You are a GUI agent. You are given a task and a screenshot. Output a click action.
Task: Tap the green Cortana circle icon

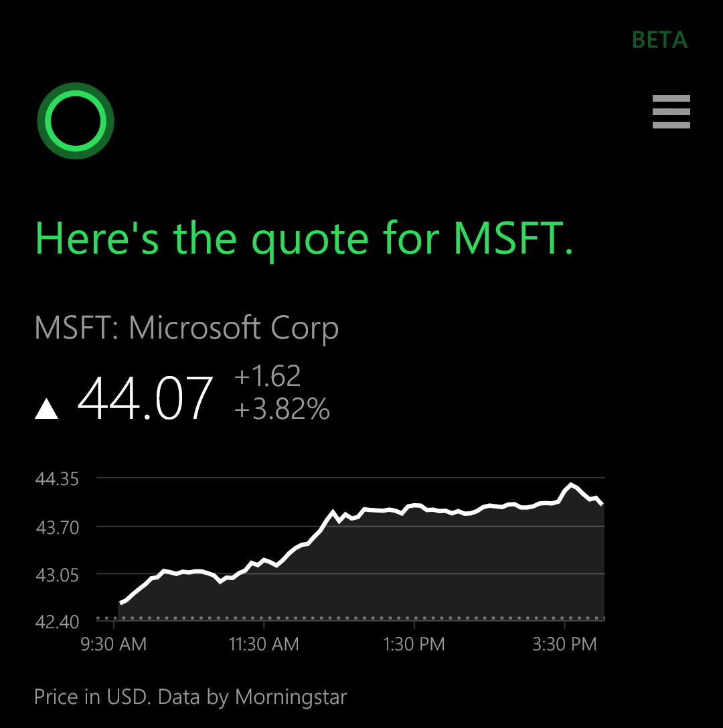[x=76, y=120]
